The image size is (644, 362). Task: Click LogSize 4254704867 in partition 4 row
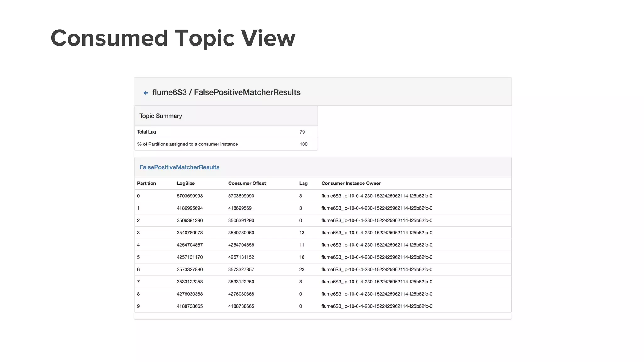pyautogui.click(x=190, y=245)
